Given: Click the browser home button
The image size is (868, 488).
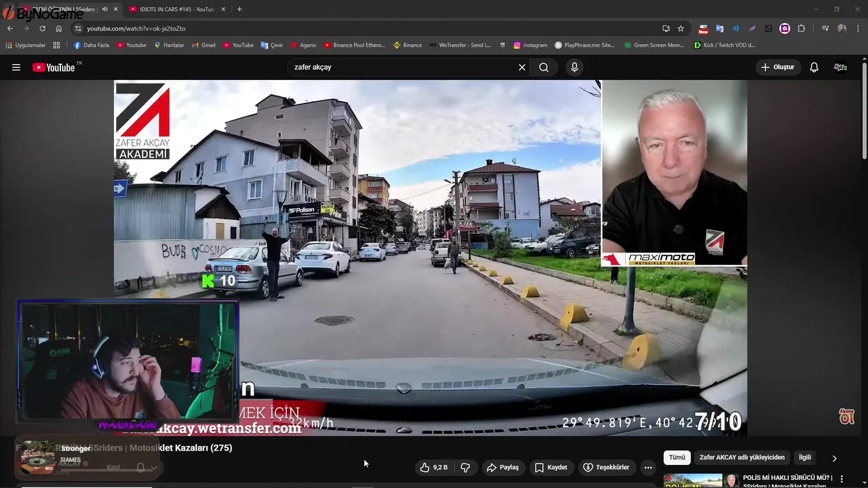Looking at the screenshot, I should (58, 28).
